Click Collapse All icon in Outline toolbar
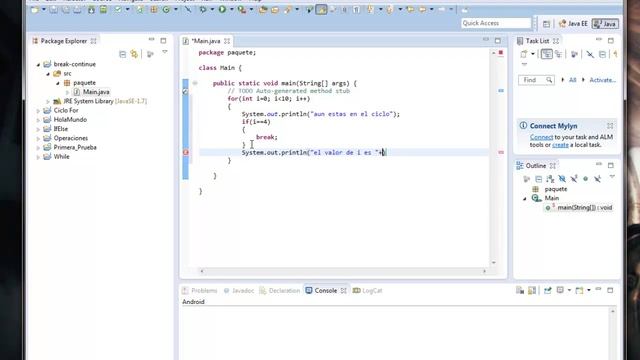 539,179
